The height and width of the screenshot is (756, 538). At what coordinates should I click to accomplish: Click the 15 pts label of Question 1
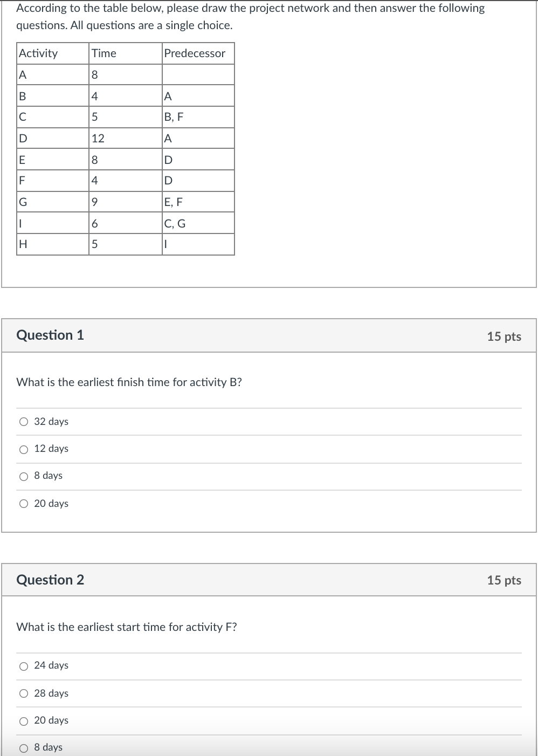[503, 336]
